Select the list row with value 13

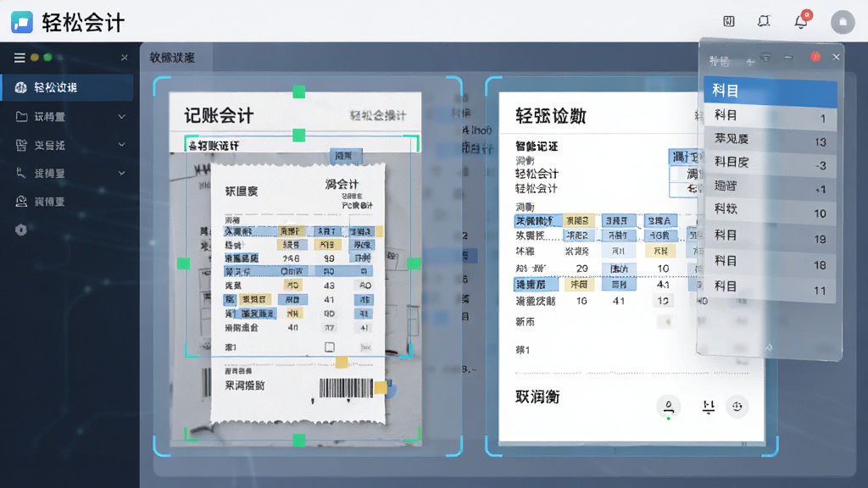point(770,140)
